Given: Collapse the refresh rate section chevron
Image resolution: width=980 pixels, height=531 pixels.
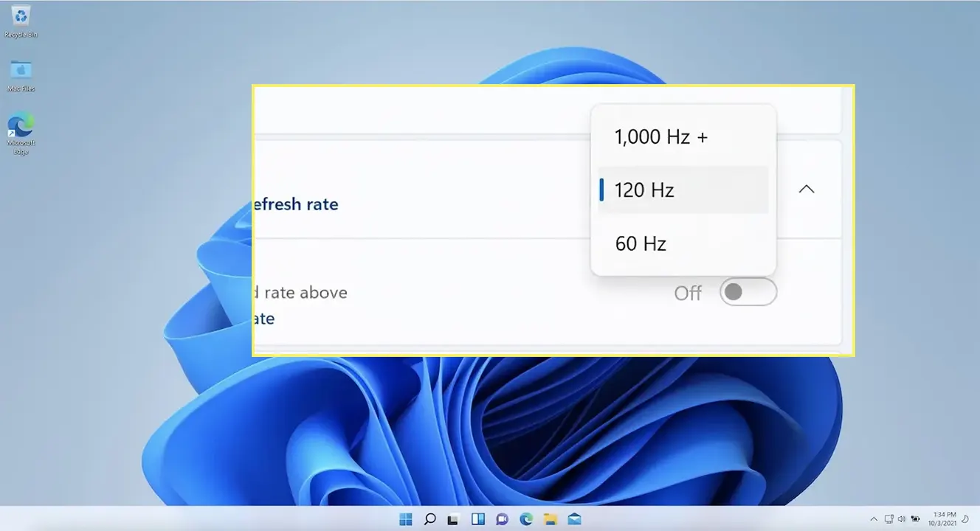Looking at the screenshot, I should (x=807, y=190).
